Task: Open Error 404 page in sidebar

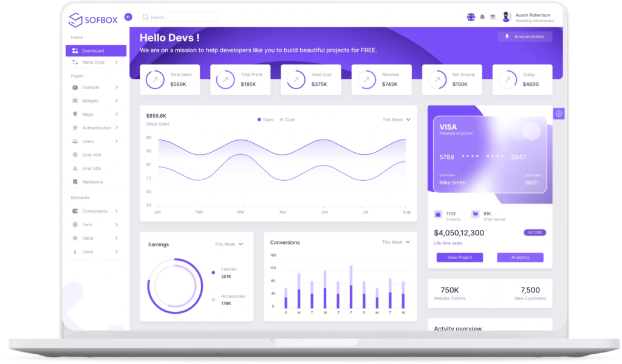Action: pyautogui.click(x=91, y=155)
